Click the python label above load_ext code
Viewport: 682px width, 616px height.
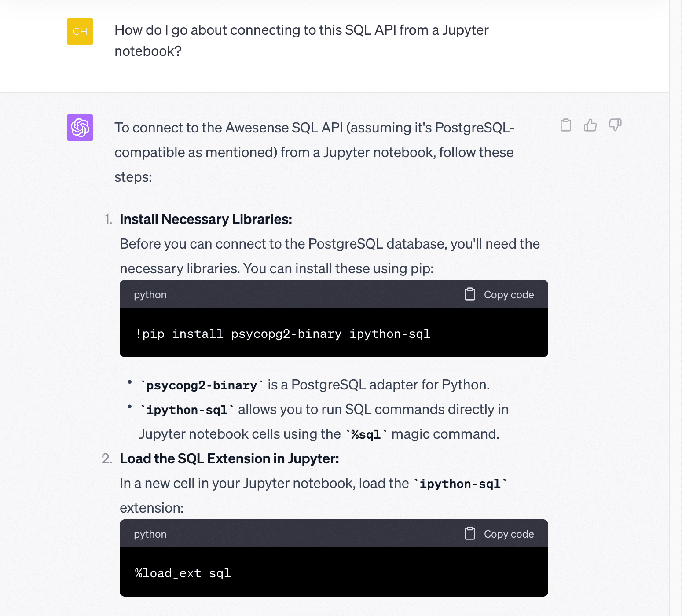point(150,534)
